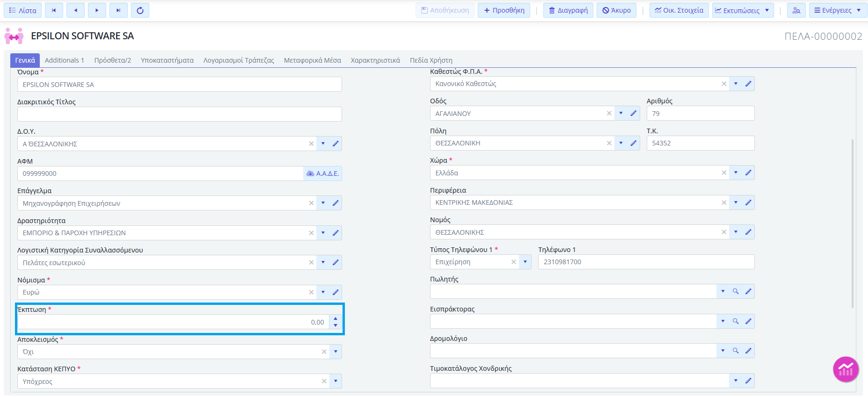Click the Άκυρο button
Viewport: 868px width, 397px height.
616,10
